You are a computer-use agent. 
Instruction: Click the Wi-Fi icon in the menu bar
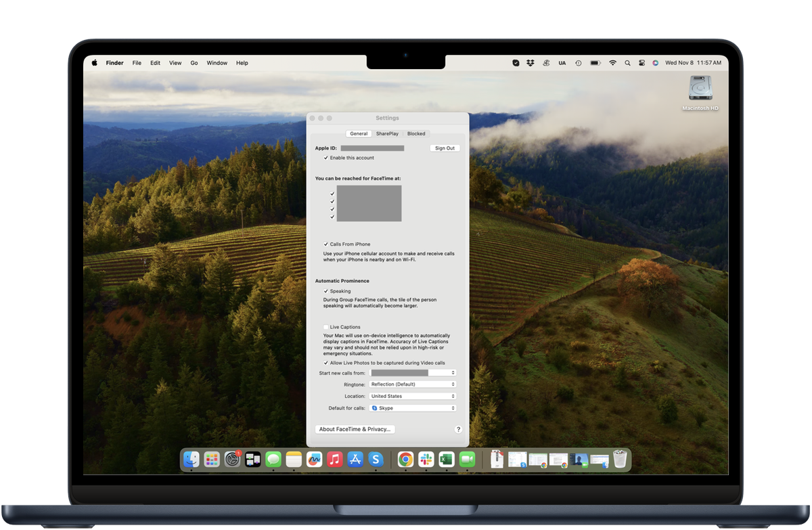pyautogui.click(x=612, y=62)
